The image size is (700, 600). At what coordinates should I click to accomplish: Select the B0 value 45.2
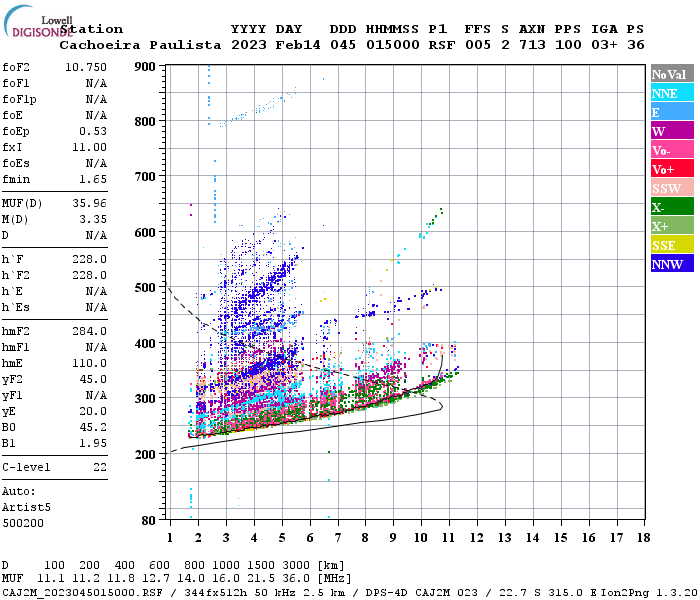coord(93,427)
